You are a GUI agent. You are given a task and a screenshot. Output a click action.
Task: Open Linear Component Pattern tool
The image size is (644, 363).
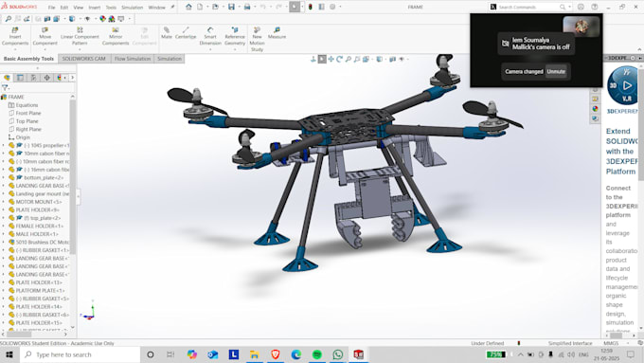(80, 36)
